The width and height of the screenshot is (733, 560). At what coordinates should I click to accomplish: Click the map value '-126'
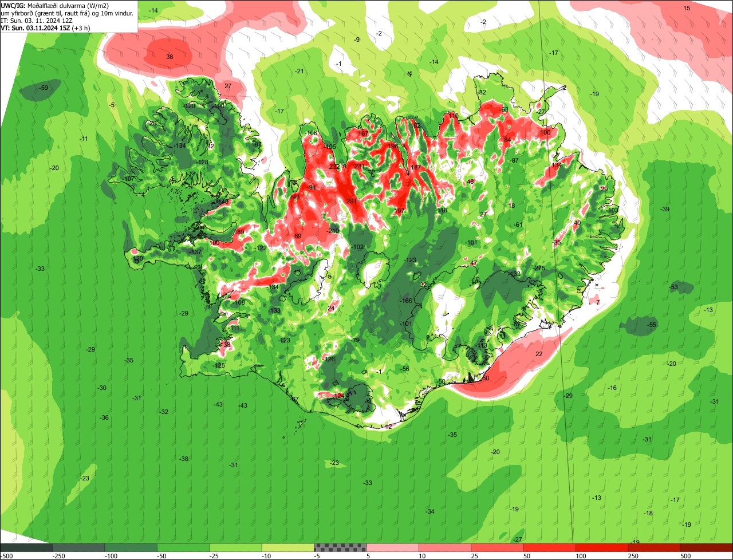coord(329,359)
